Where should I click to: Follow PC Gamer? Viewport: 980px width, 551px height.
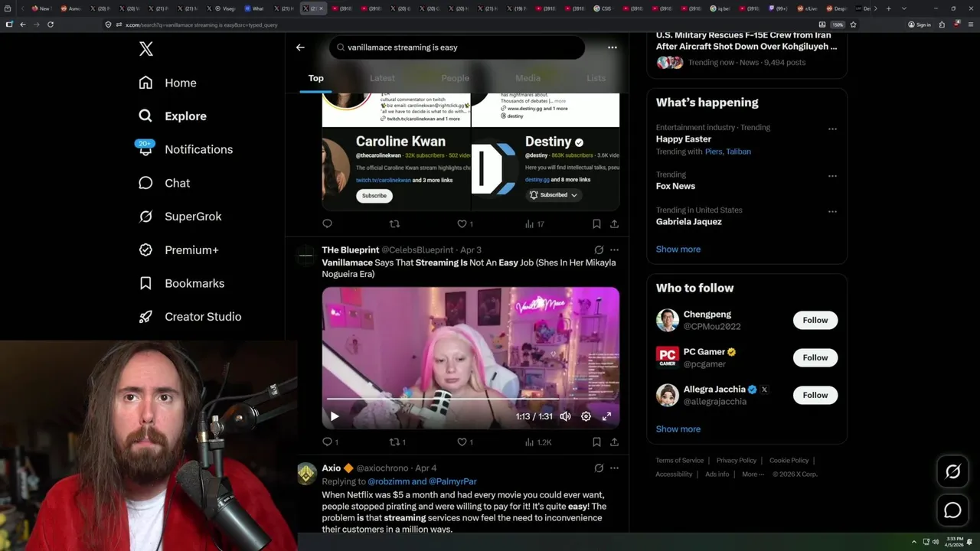tap(815, 358)
